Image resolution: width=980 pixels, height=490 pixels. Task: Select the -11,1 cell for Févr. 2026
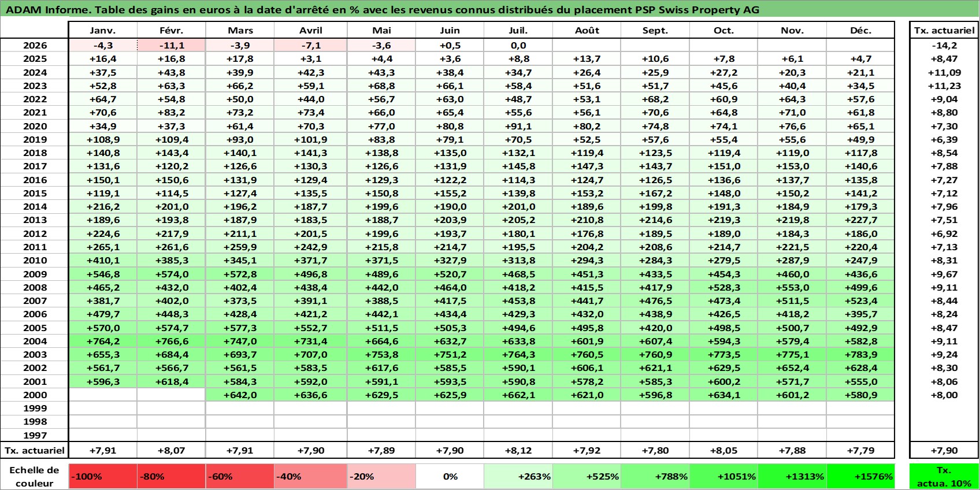(171, 46)
